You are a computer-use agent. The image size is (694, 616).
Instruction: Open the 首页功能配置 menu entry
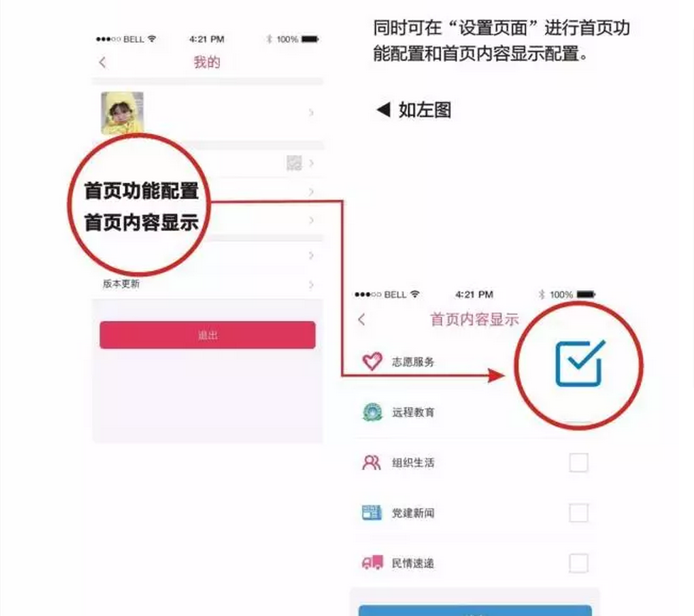point(141,191)
